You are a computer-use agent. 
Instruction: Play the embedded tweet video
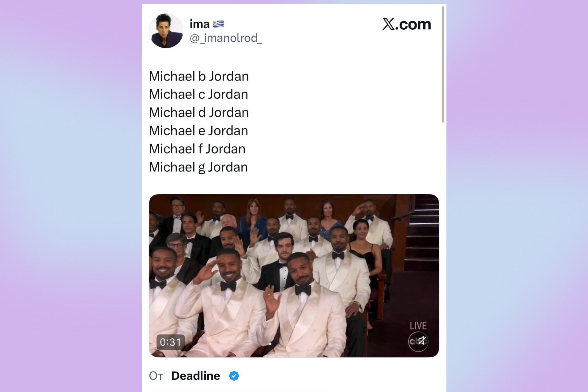(294, 276)
